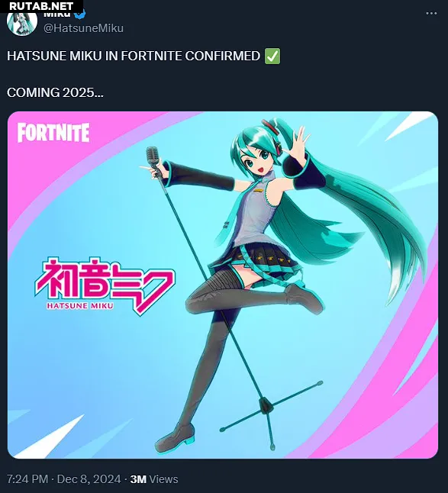Click the microphone stand tripod base
Screen dimensions: 448x493
point(271,414)
